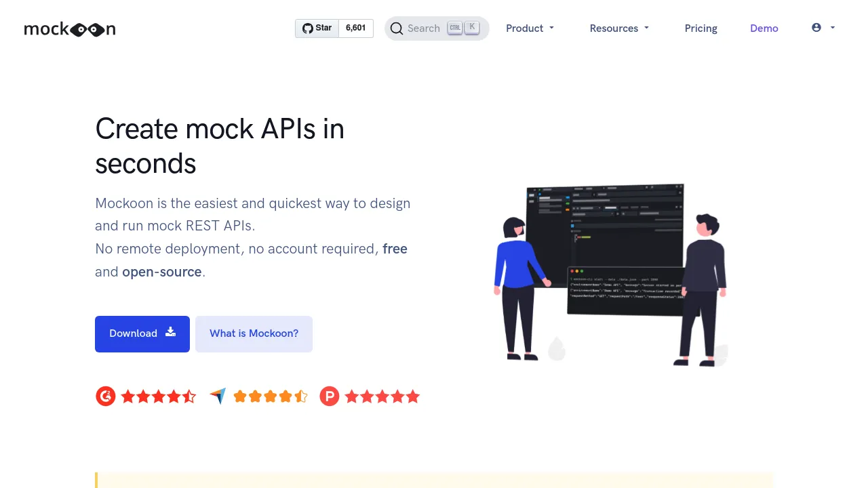Expand the Product dropdown menu

(x=530, y=28)
